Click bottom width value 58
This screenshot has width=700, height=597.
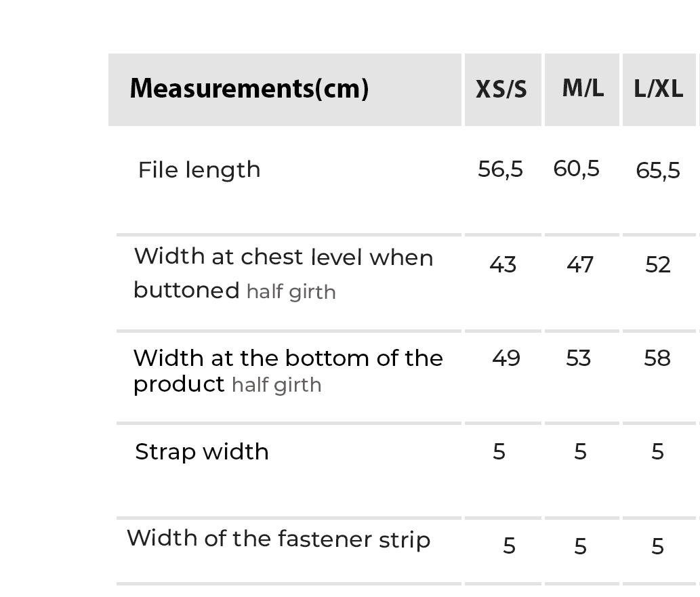point(657,358)
